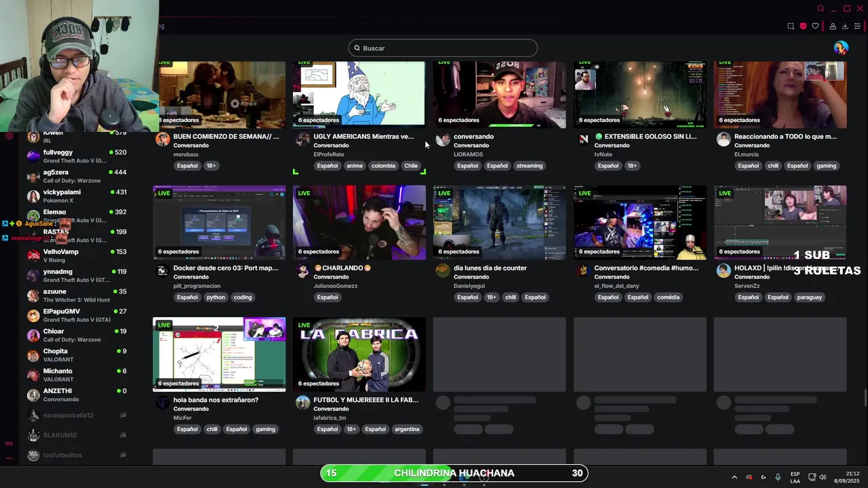The image size is (868, 488).
Task: Open CHARLANDO stream thumbnail
Action: pyautogui.click(x=359, y=222)
